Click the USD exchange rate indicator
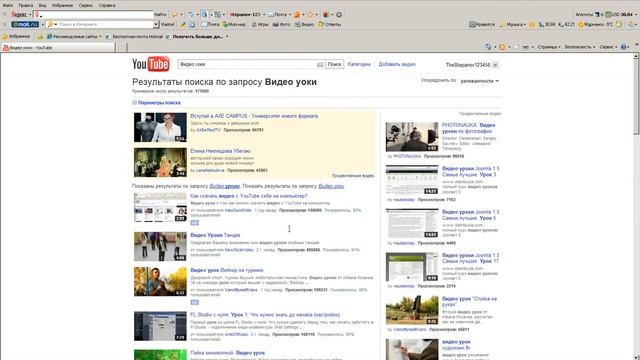Image resolution: width=640 pixels, height=360 pixels. click(619, 15)
